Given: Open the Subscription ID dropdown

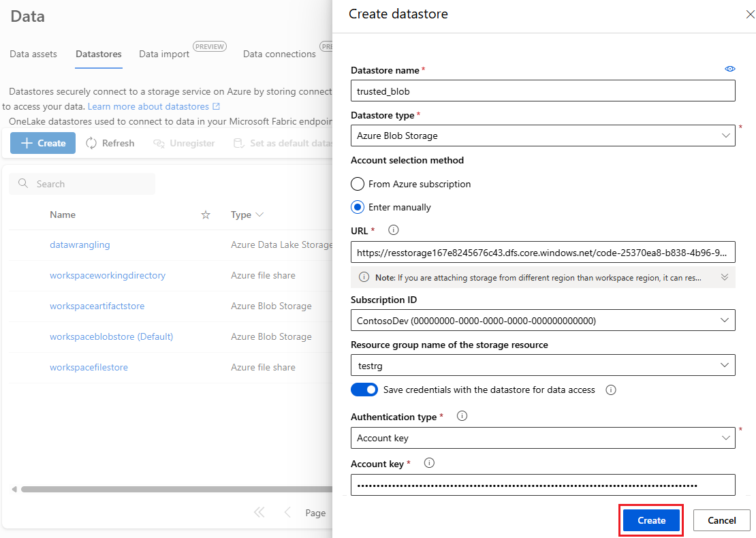Looking at the screenshot, I should click(x=543, y=320).
